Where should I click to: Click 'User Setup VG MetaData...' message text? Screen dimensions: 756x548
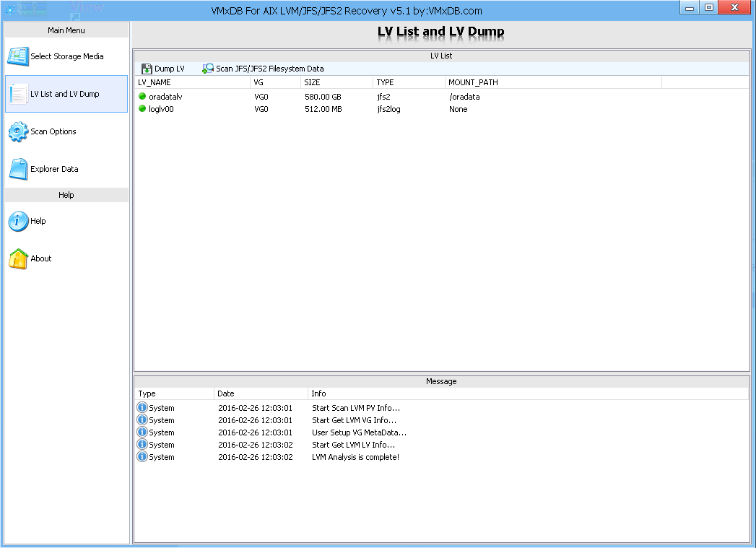359,432
